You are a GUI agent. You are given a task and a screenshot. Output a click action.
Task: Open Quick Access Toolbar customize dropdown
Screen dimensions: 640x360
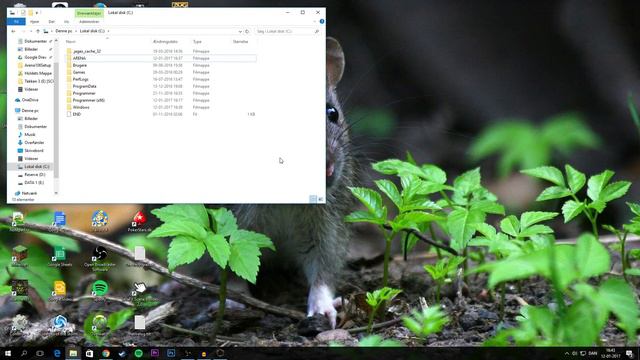pyautogui.click(x=37, y=13)
